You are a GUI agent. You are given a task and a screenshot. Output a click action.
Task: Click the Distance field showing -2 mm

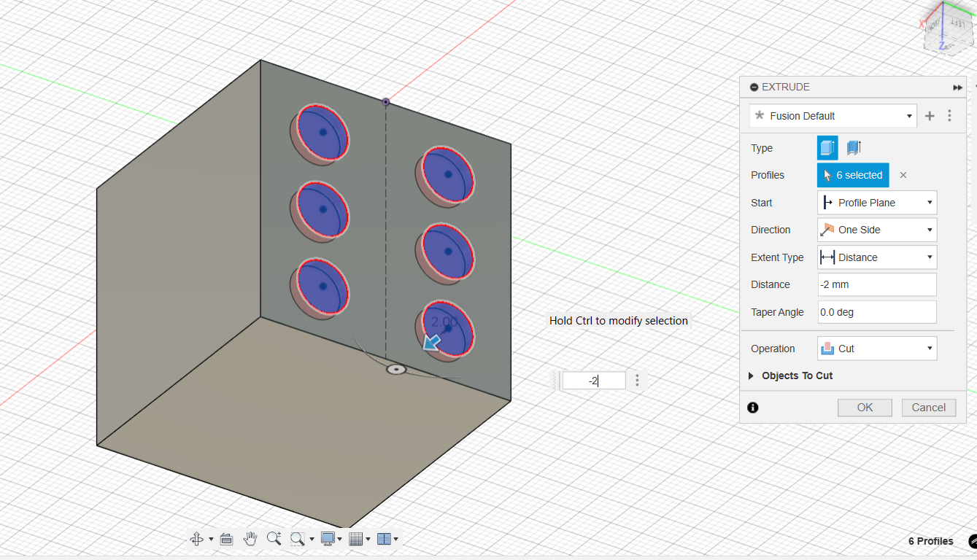(x=877, y=284)
